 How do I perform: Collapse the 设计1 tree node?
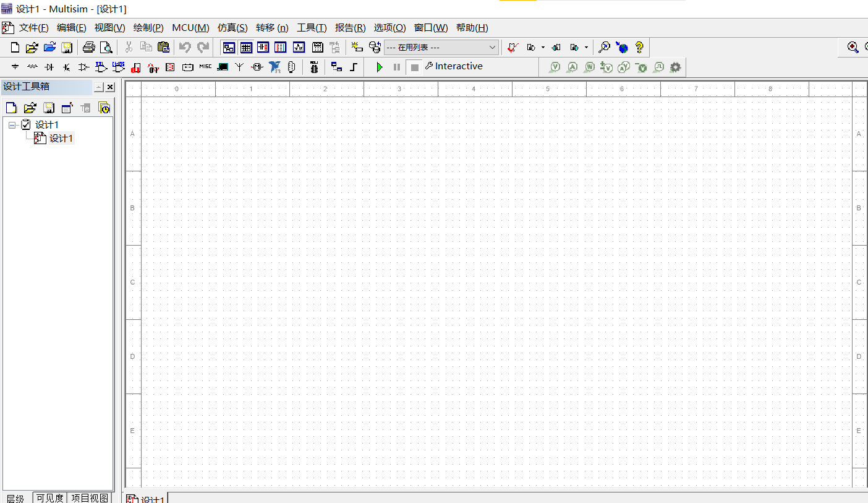click(12, 124)
